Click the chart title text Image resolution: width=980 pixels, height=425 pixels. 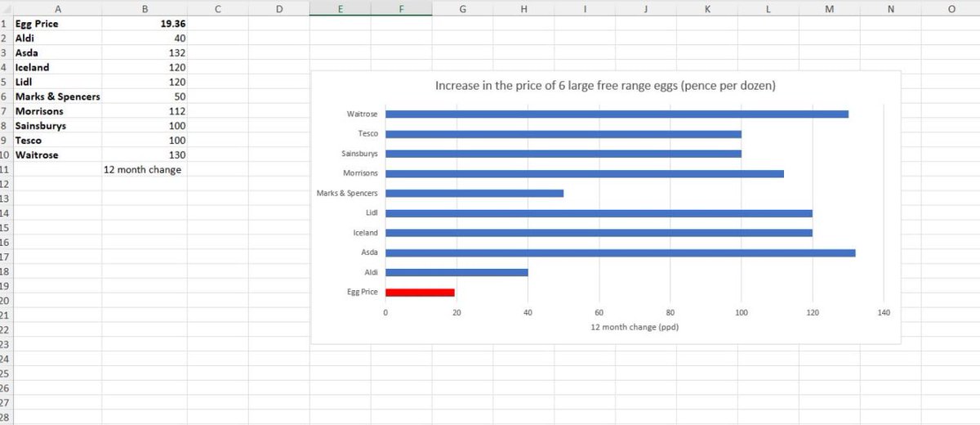pyautogui.click(x=605, y=85)
